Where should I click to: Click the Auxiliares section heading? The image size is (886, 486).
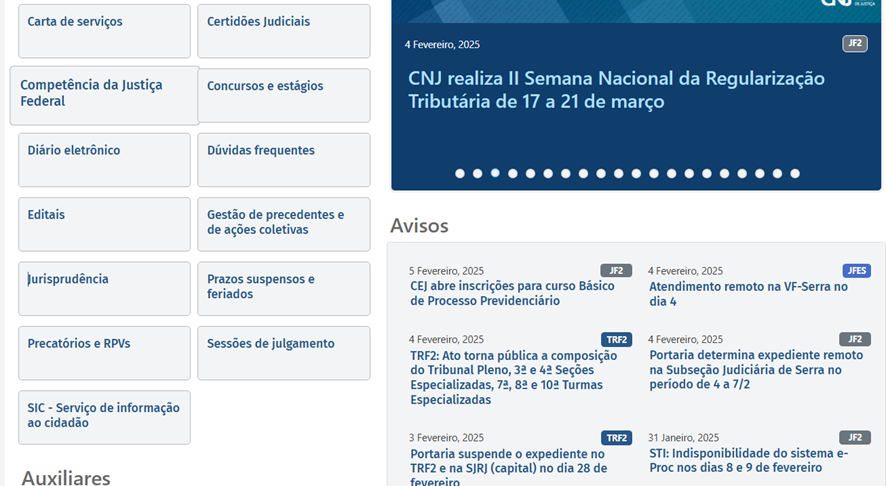[66, 478]
